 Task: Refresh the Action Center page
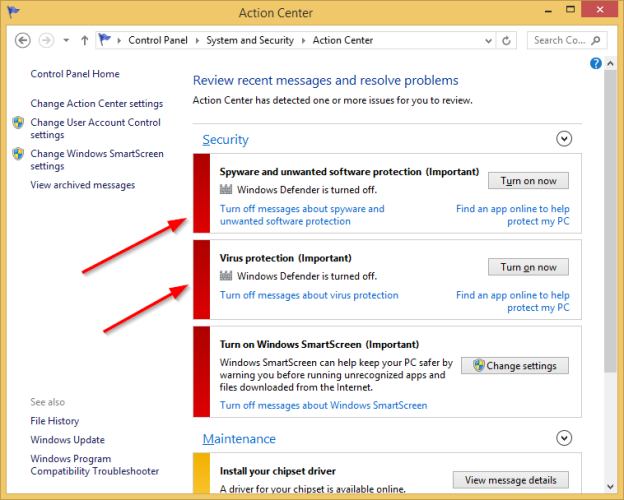point(506,41)
